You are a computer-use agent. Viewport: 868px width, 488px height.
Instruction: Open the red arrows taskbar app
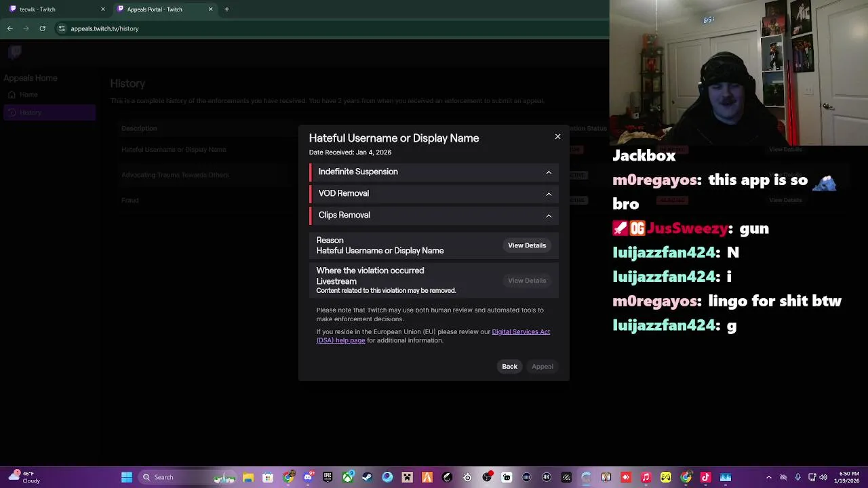click(626, 477)
